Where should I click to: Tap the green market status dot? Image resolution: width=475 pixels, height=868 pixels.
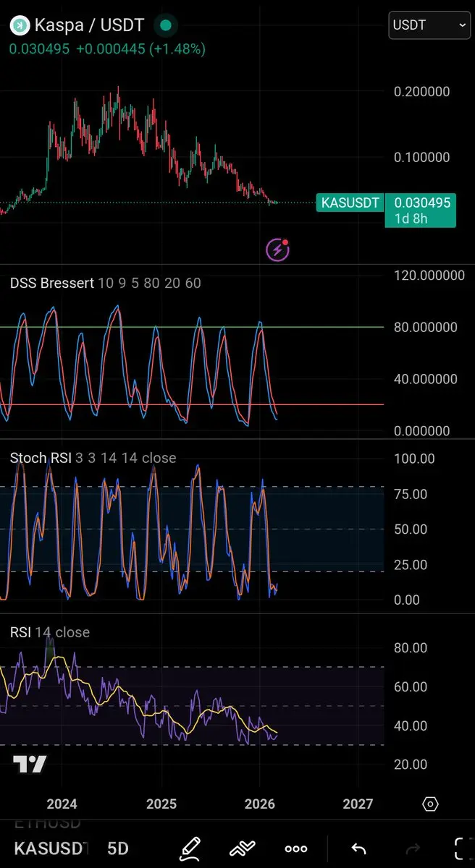166,25
